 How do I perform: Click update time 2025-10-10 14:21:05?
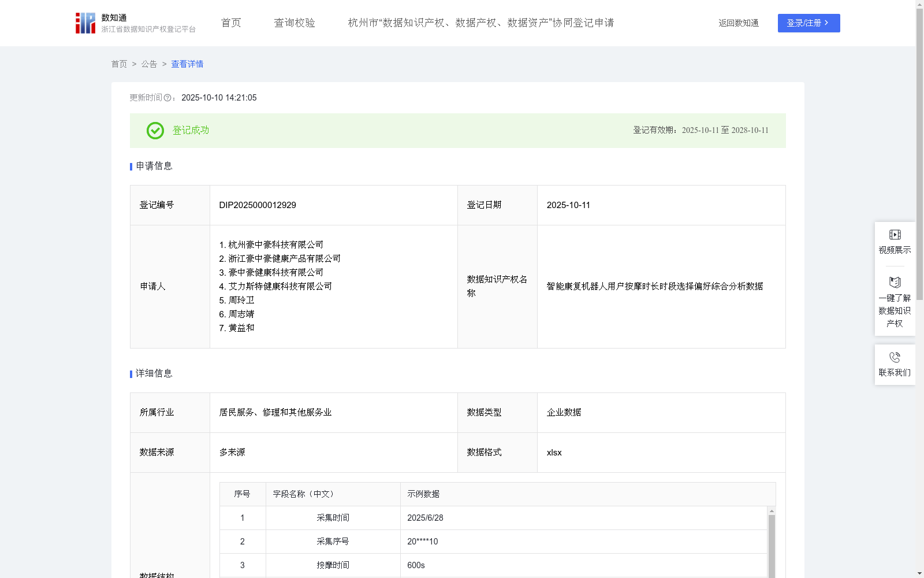coord(219,98)
